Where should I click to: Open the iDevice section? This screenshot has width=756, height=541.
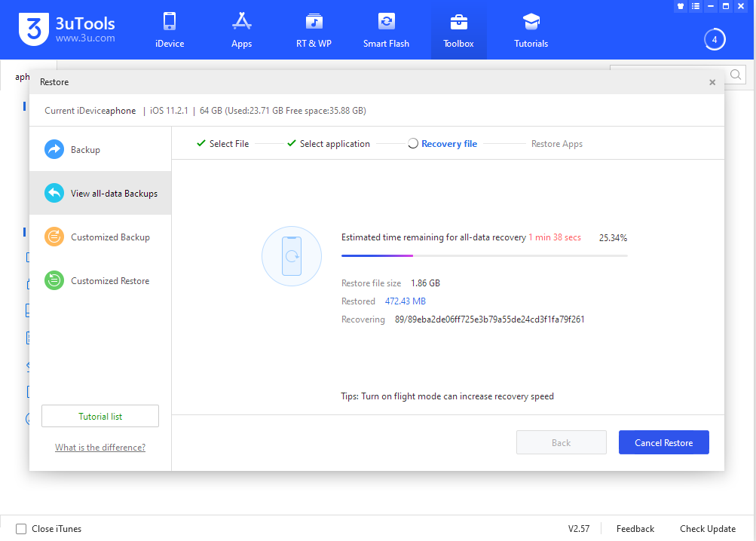point(169,30)
